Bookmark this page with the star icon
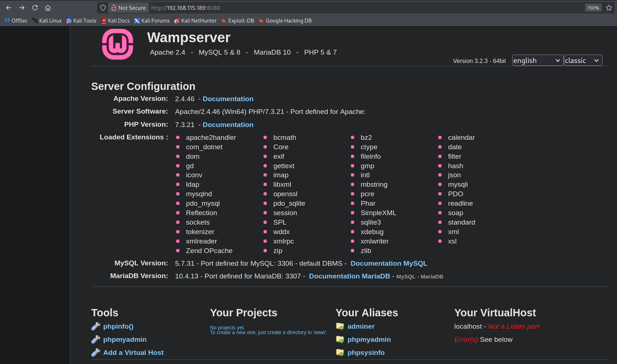Image resolution: width=617 pixels, height=364 pixels. coord(609,8)
